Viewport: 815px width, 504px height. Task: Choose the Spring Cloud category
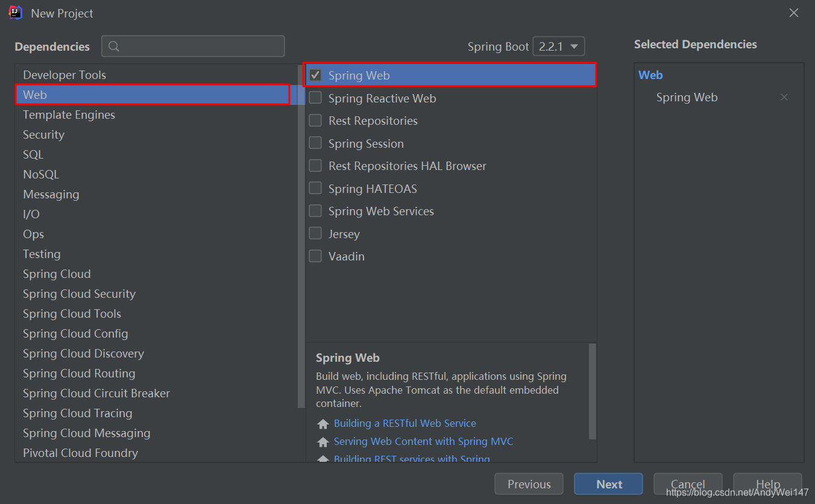pyautogui.click(x=157, y=274)
